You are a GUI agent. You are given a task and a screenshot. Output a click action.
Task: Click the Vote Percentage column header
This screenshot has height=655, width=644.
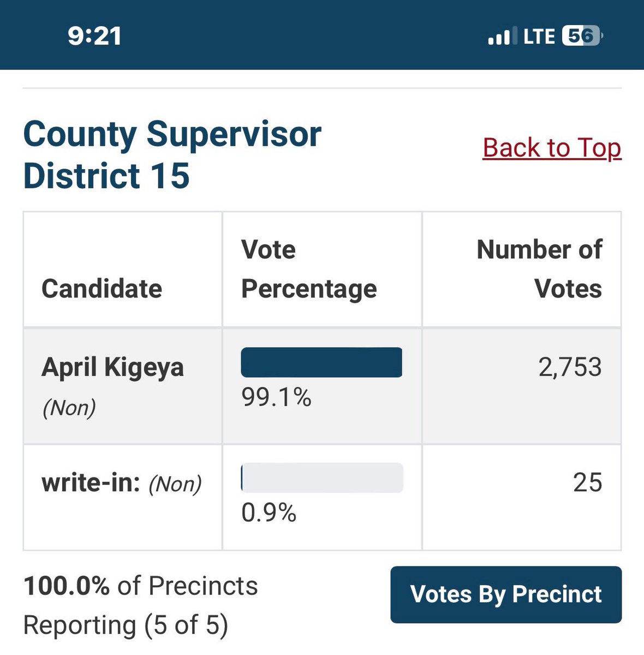pos(309,269)
